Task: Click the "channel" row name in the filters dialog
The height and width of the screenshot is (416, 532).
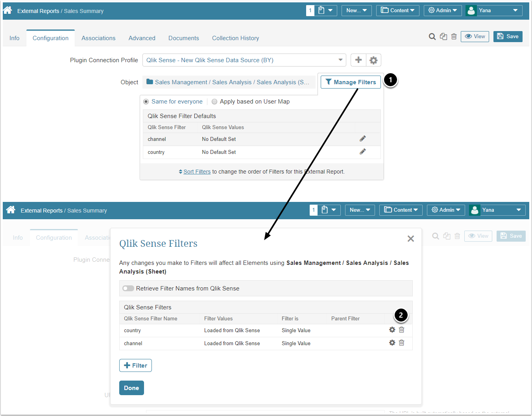Action: (x=133, y=344)
